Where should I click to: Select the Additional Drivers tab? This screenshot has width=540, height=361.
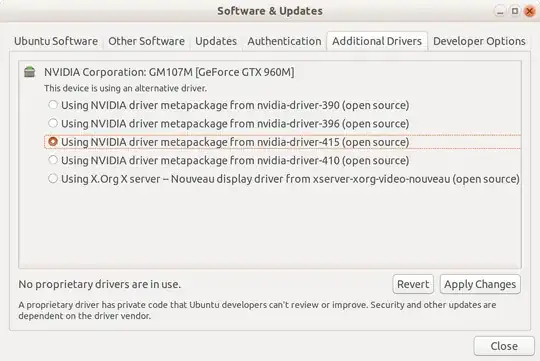coord(377,41)
